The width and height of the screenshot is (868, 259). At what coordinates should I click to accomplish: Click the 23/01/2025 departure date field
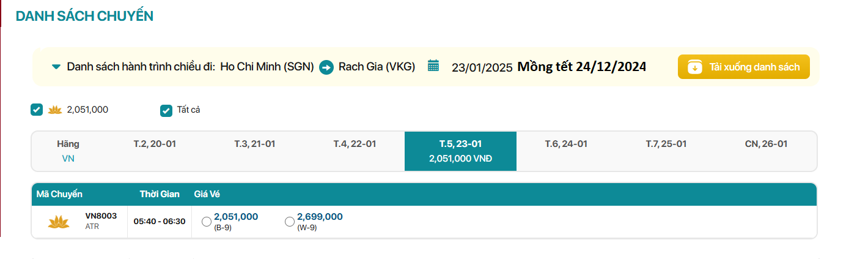pos(482,67)
